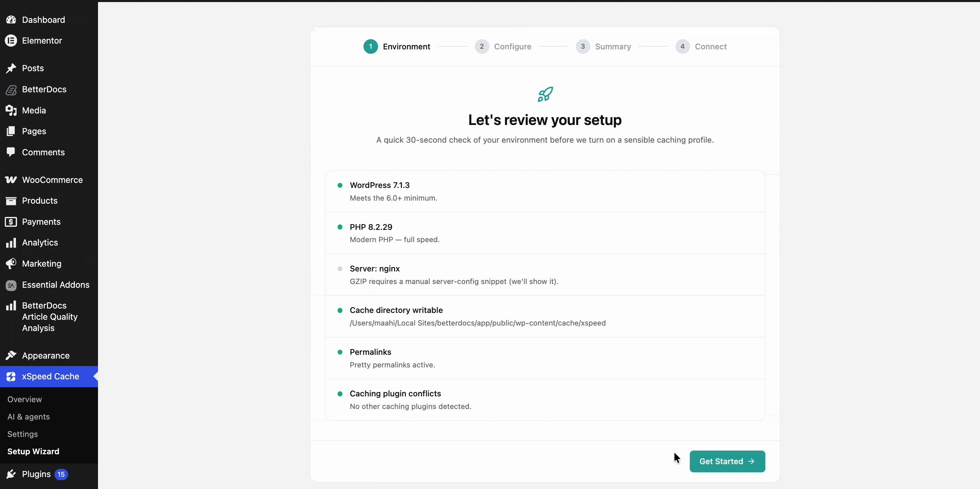Open the Overview submenu item
This screenshot has width=980, height=489.
(25, 399)
